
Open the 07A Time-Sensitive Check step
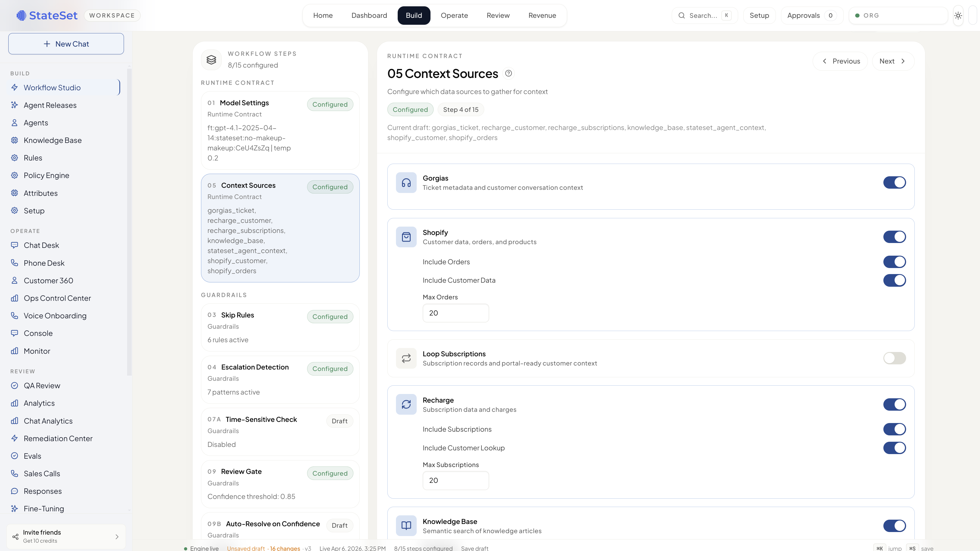click(x=280, y=432)
